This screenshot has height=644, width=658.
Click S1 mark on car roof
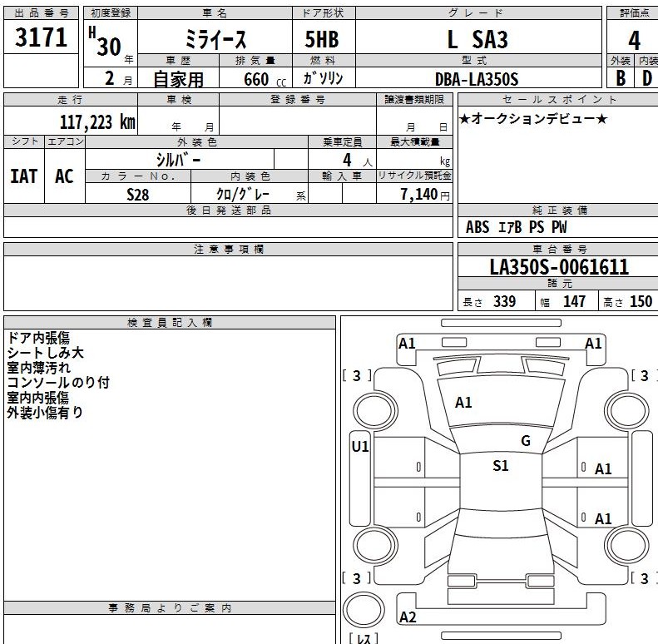tap(500, 466)
